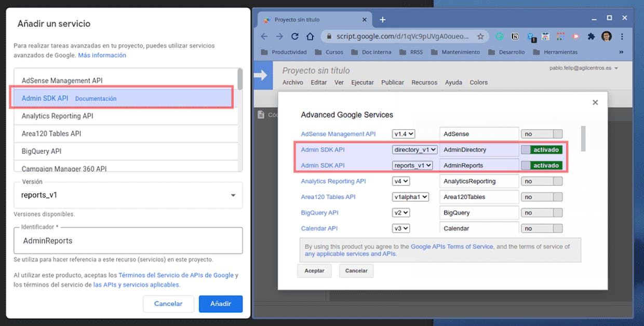Screen dimensions: 644x326
Task: Close the Proyecto sin título tab
Action: pyautogui.click(x=364, y=20)
